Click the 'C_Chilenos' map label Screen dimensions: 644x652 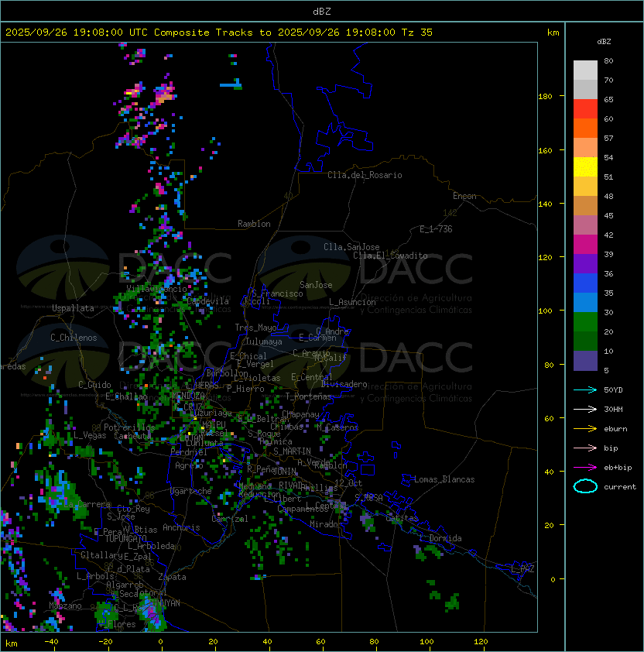click(74, 338)
